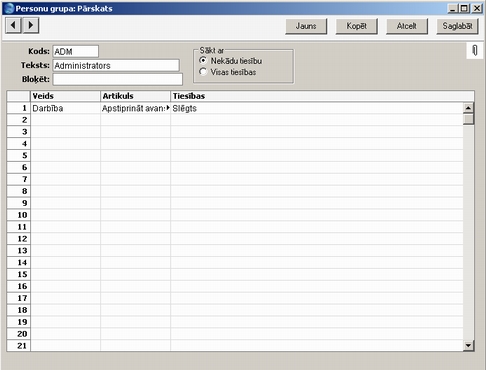The width and height of the screenshot is (486, 370).
Task: Click the window title bar globe icon
Action: (x=9, y=8)
